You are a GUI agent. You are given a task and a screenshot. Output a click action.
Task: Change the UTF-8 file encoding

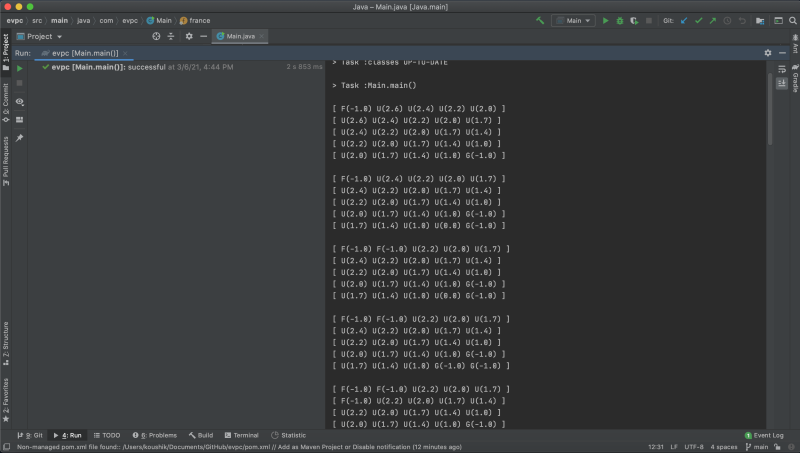point(694,447)
